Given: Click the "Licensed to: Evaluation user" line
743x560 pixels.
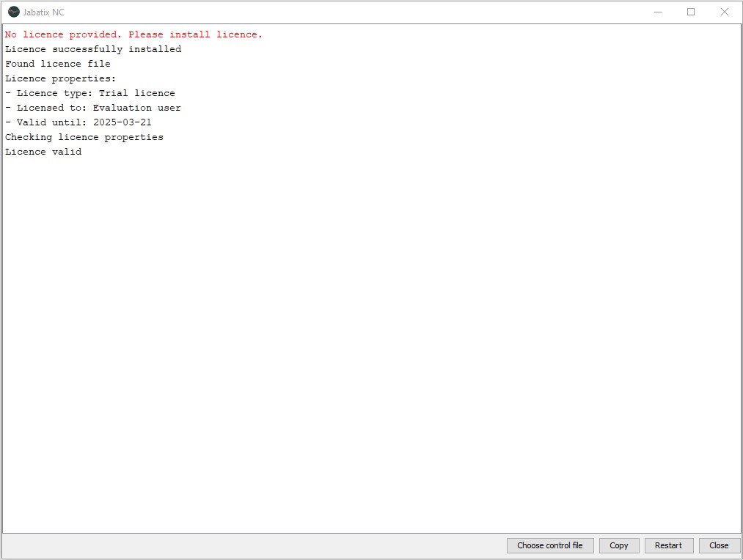Looking at the screenshot, I should 93,108.
